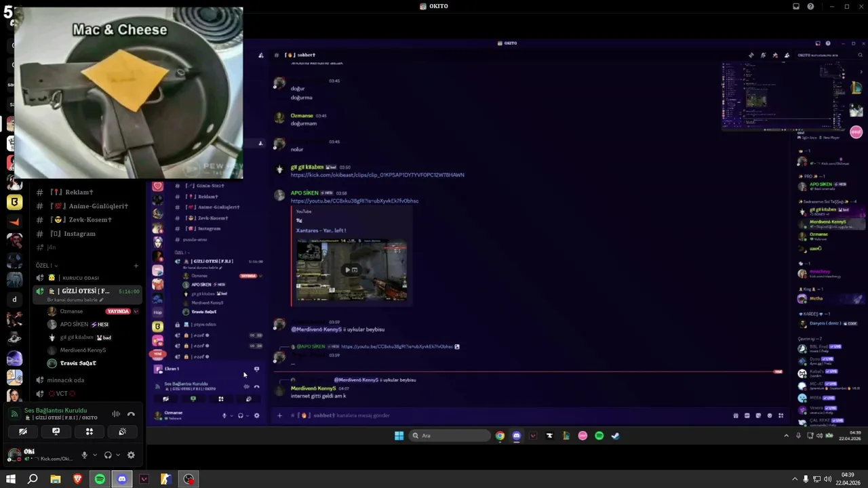This screenshot has height=488, width=868.
Task: Open the yellow B server icon in server list
Action: [x=14, y=202]
